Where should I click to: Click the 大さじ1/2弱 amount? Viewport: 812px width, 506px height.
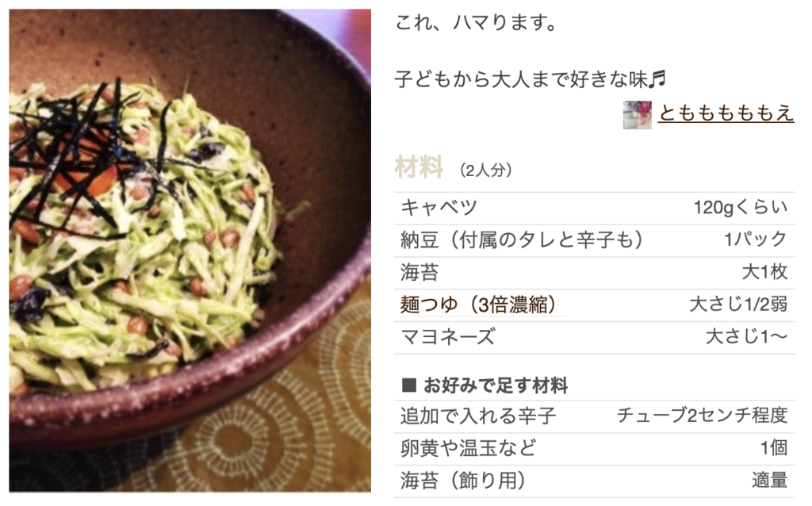(x=738, y=305)
